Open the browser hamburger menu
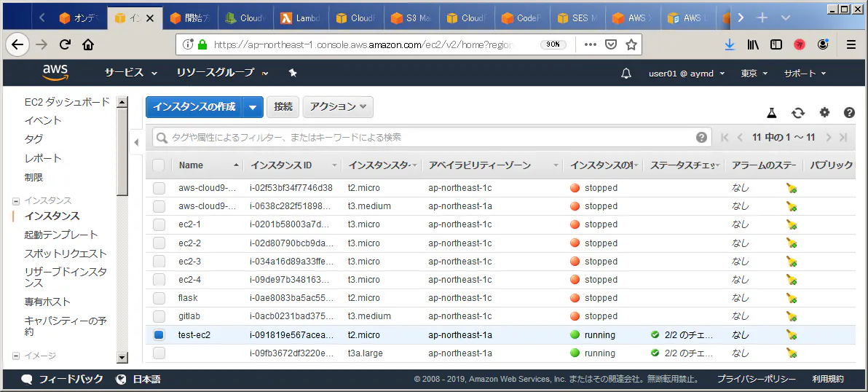 click(851, 45)
